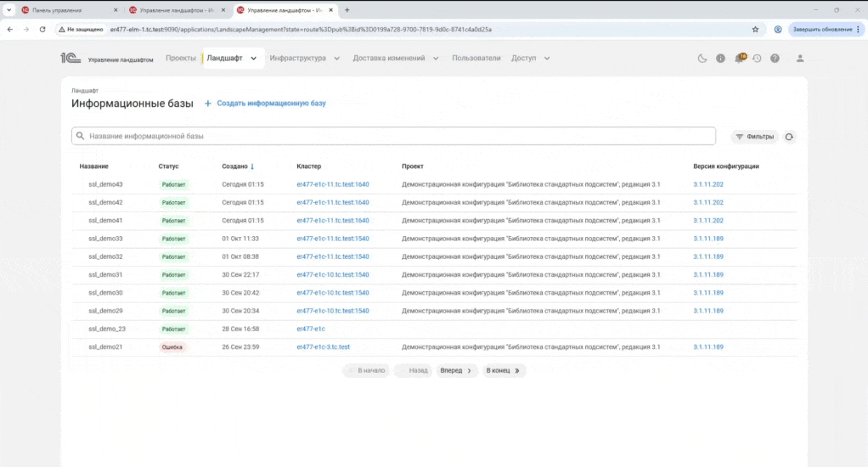Viewport: 868px width, 467px height.
Task: Select the ssl_demo41 row name
Action: click(x=105, y=220)
